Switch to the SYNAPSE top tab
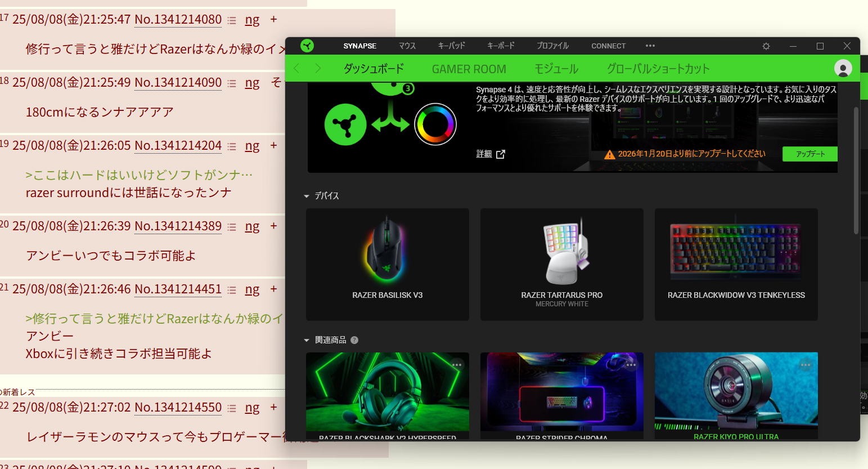 click(360, 46)
